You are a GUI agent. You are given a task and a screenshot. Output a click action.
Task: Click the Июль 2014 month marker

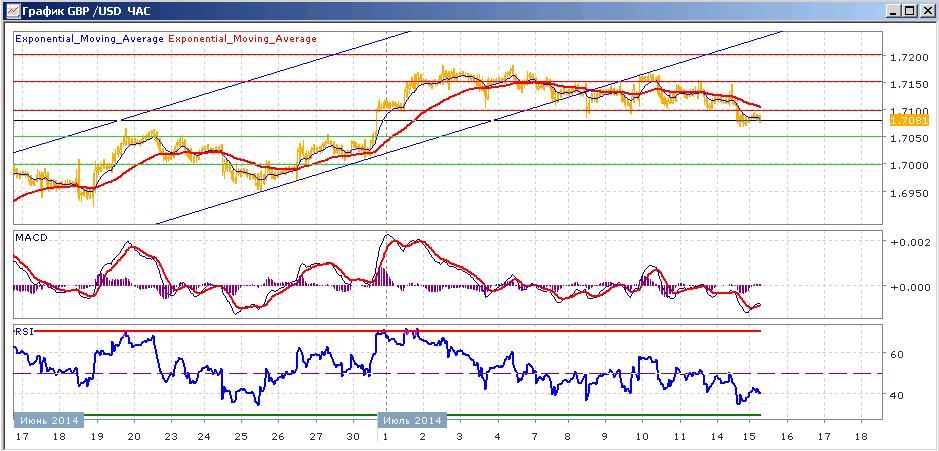[x=413, y=420]
